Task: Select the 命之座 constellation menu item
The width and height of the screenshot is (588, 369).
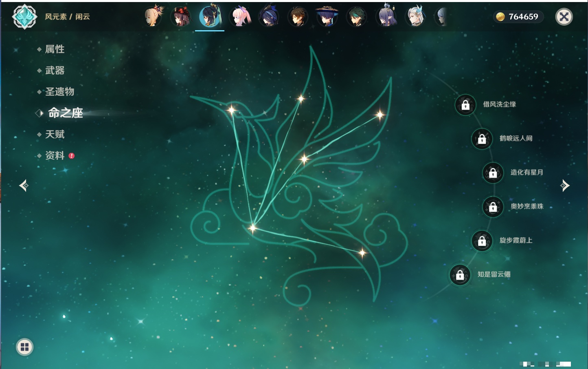Action: [66, 113]
